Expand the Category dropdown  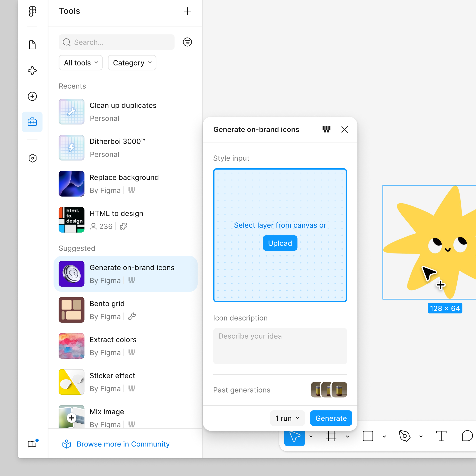[x=132, y=63]
